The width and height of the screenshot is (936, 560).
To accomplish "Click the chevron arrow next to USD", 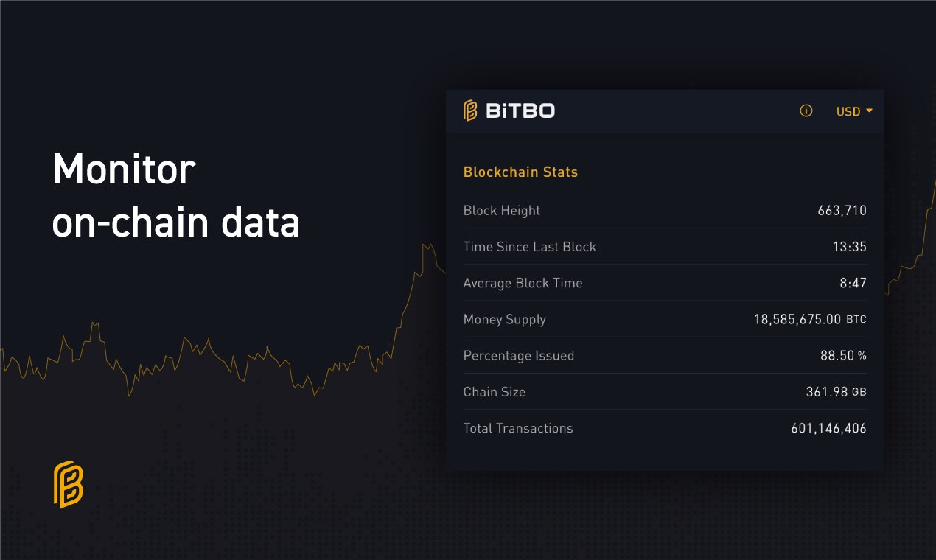I will click(867, 111).
